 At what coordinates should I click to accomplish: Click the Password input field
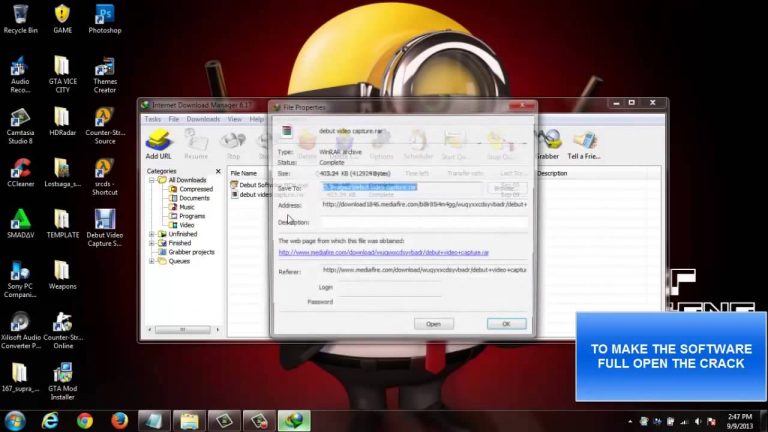click(390, 302)
